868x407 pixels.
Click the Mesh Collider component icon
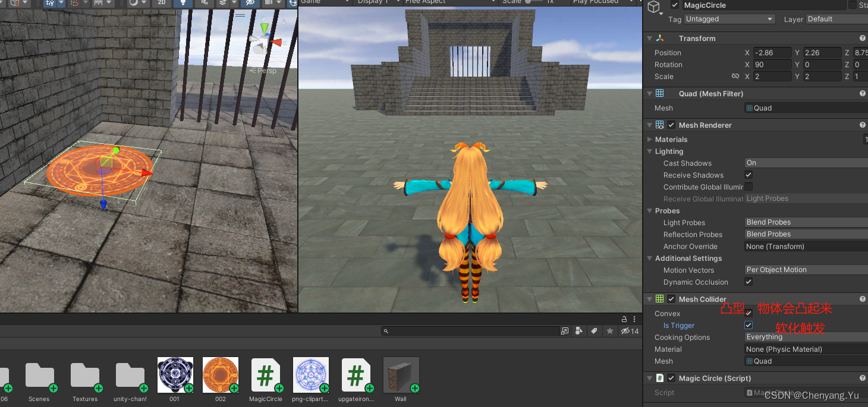click(x=660, y=299)
